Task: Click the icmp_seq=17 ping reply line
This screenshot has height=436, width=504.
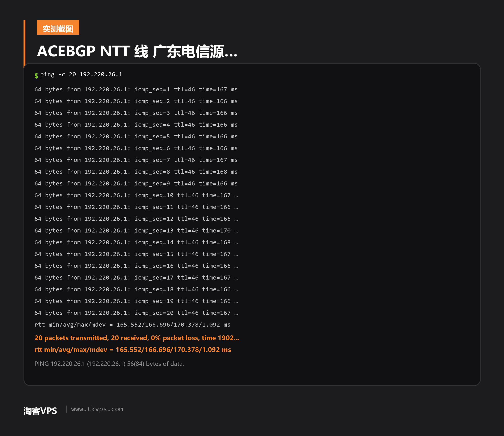Action: coord(136,278)
